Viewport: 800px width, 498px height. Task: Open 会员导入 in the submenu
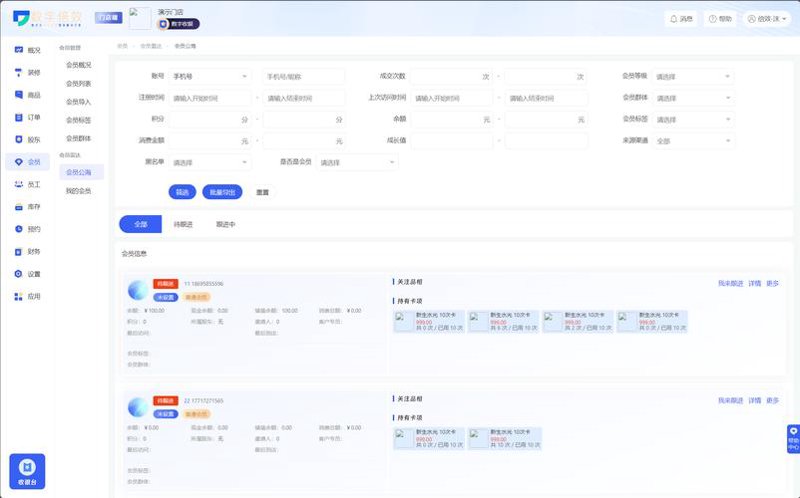(x=79, y=102)
